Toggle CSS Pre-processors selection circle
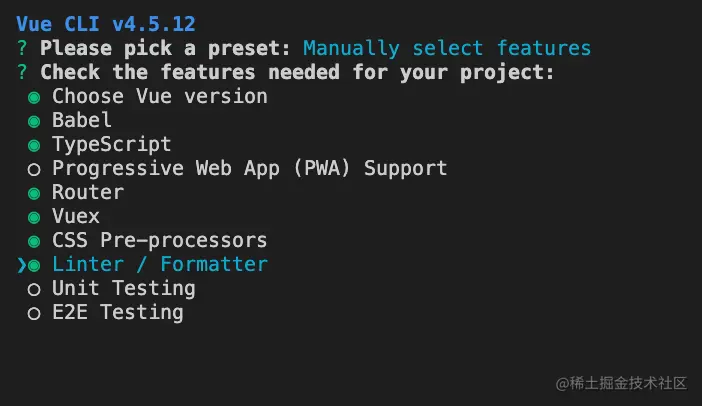 click(x=34, y=241)
